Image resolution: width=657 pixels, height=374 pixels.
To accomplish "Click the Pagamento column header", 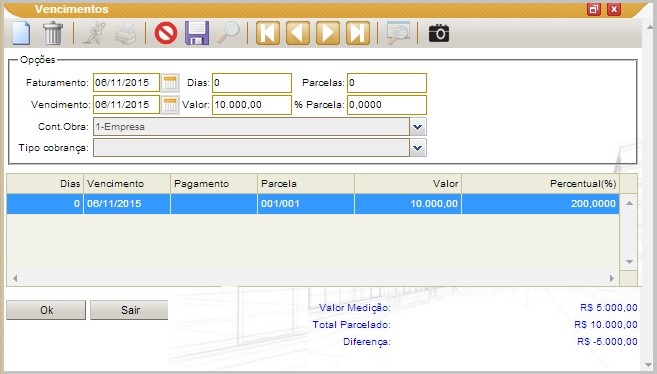I will coord(214,184).
